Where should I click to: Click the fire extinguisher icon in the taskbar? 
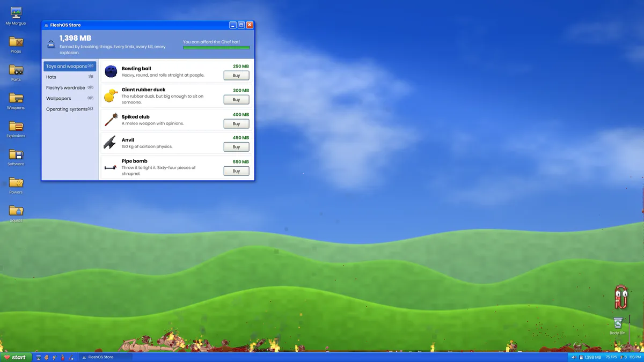(x=63, y=357)
